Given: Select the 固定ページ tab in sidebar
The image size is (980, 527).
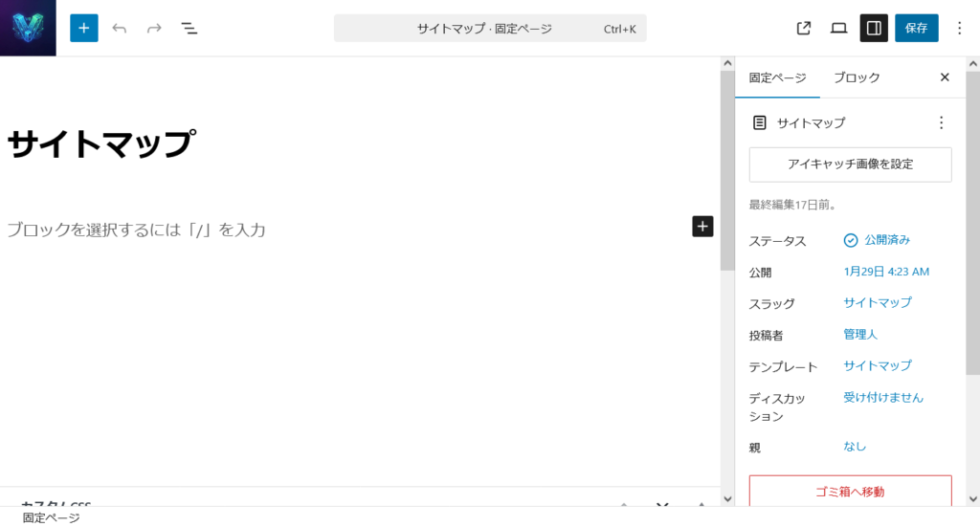Looking at the screenshot, I should [x=777, y=77].
